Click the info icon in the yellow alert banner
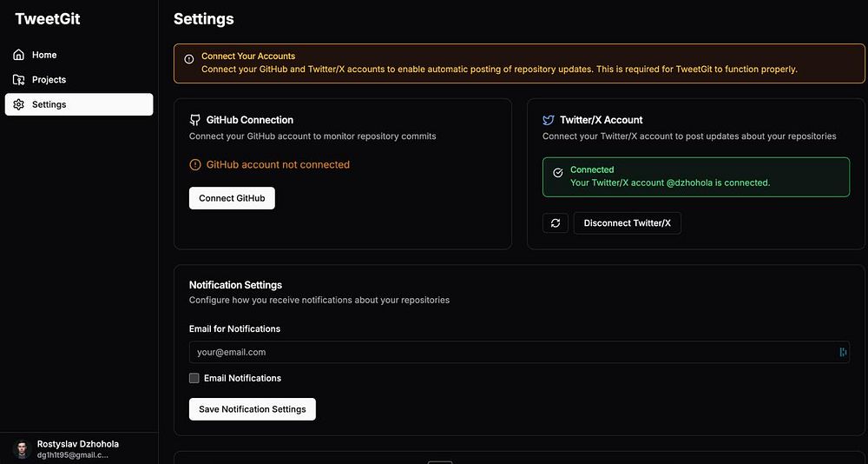 tap(189, 60)
